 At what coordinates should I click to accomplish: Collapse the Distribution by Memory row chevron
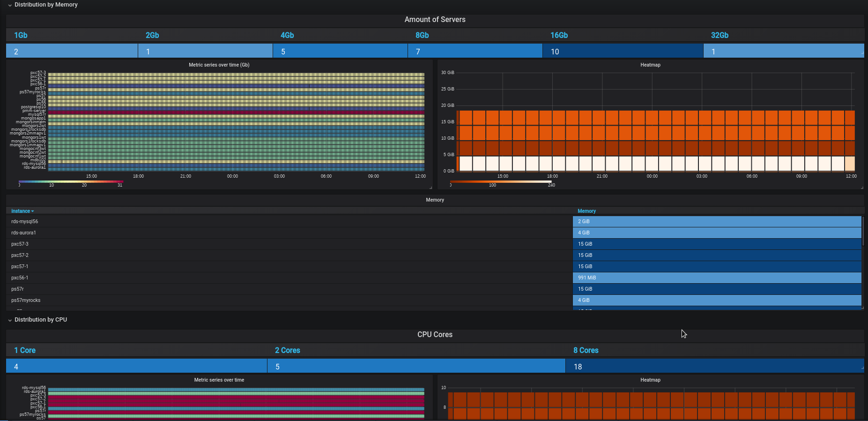(10, 5)
